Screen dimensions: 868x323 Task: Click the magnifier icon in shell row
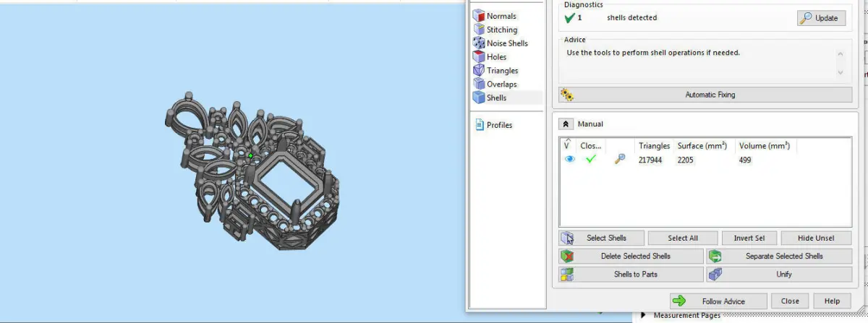620,160
